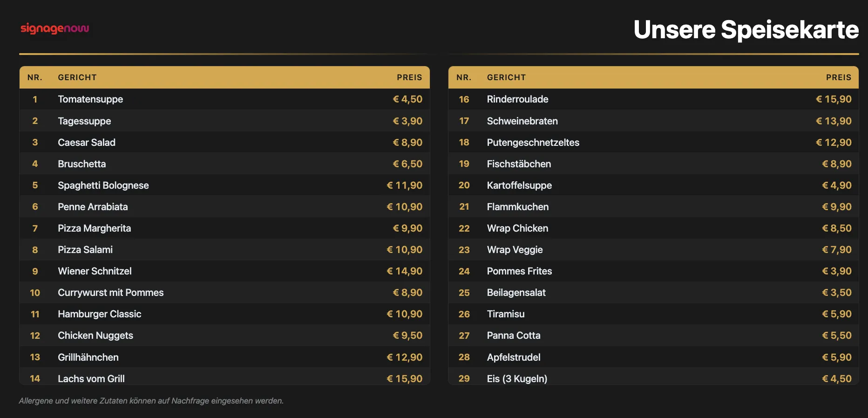Click the € 12,90 Grillhähnchen price

(x=405, y=357)
